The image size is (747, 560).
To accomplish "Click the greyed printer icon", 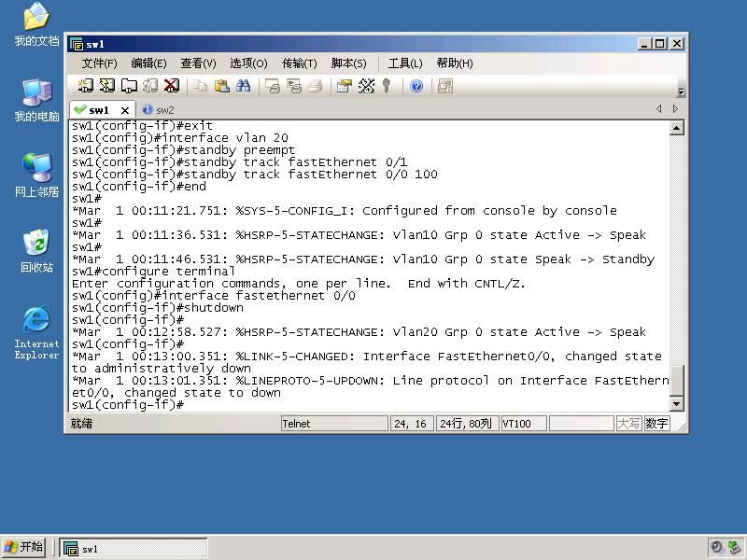I will [316, 86].
